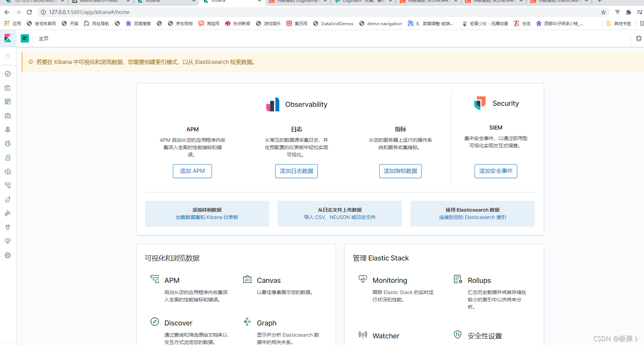The width and height of the screenshot is (644, 345).
Task: Open Dashboard in the side navigation
Action: 8,102
